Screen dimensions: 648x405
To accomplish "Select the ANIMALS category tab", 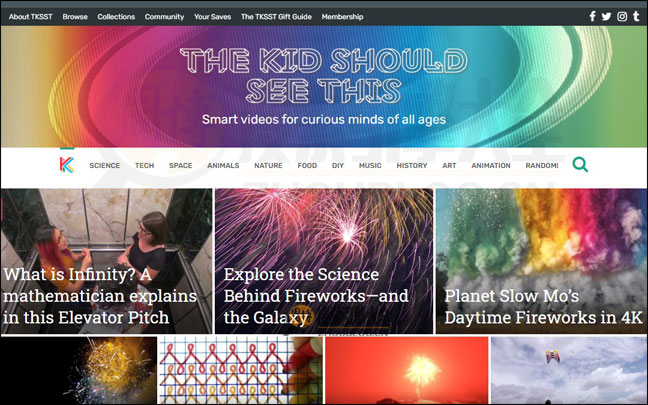I will coord(223,165).
